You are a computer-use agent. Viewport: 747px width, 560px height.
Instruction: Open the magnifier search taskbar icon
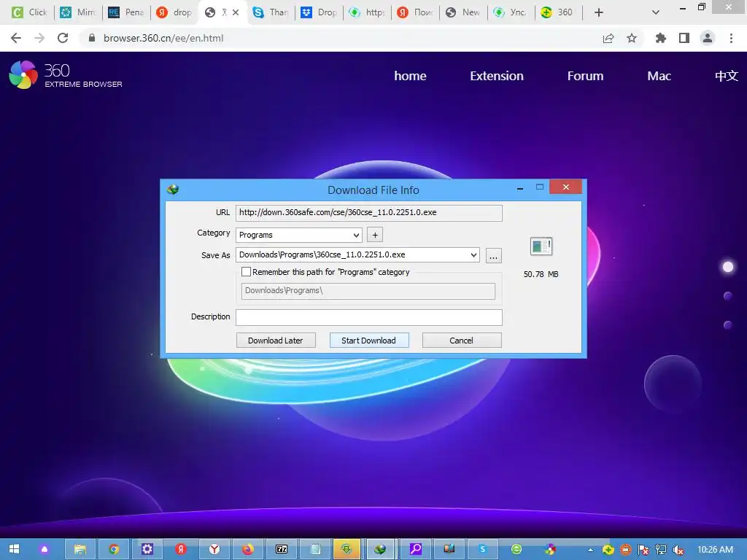click(x=415, y=549)
